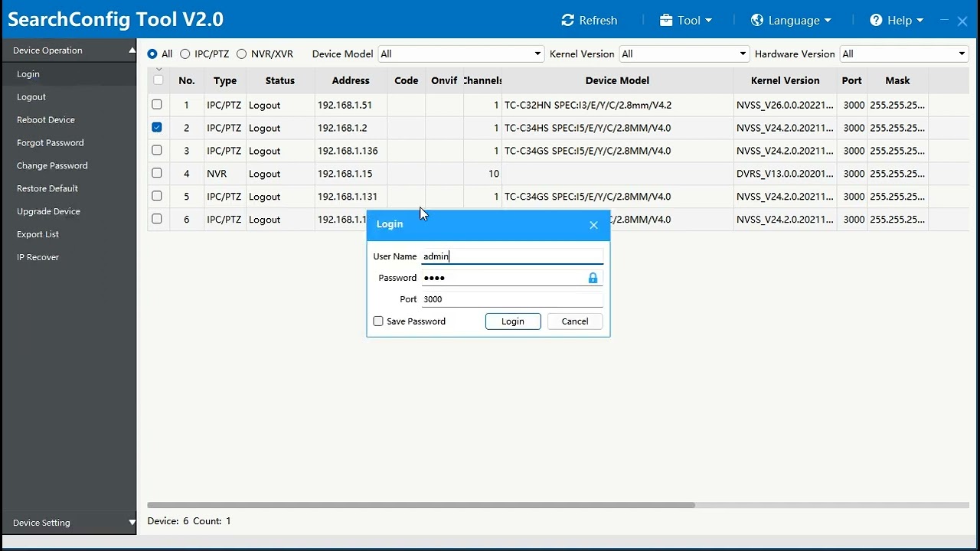Click Cancel in the Login dialog
Screen dimensions: 980x551
point(575,321)
